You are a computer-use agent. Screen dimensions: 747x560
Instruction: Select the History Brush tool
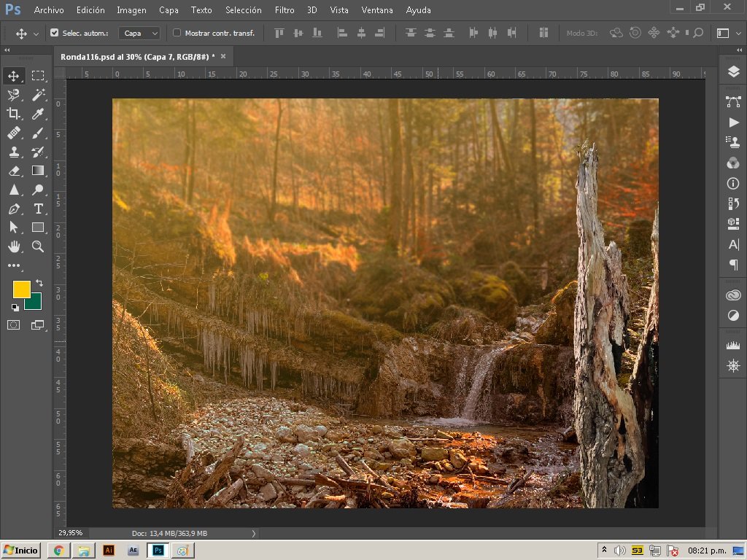pyautogui.click(x=38, y=152)
